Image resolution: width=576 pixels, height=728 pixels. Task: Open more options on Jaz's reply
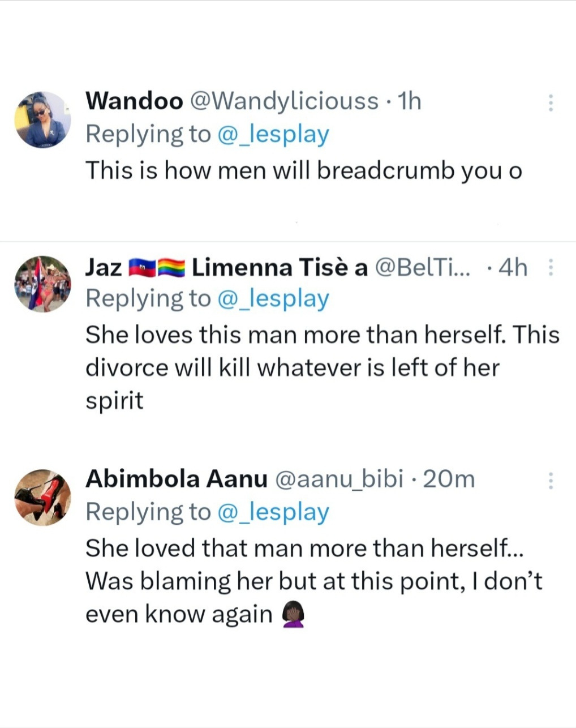pos(551,267)
